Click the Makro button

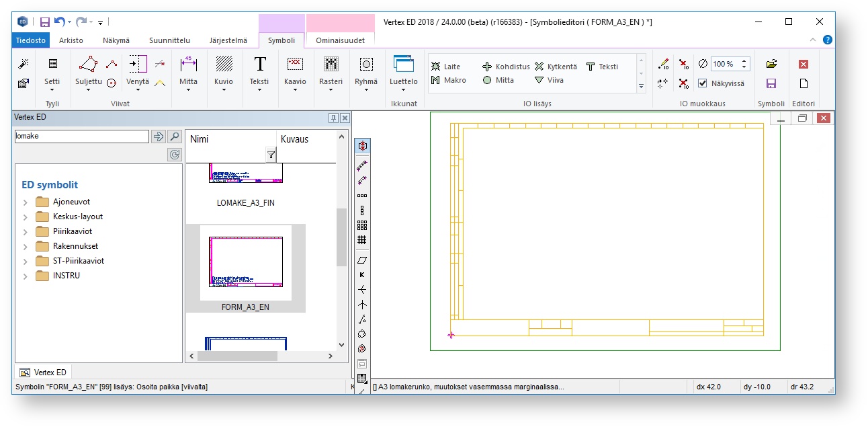(445, 80)
